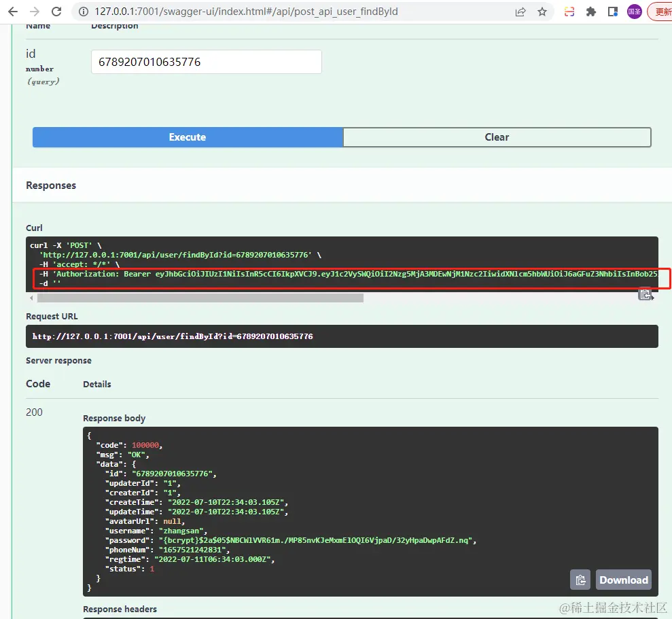The width and height of the screenshot is (672, 619).
Task: Toggle the browser side panel icon
Action: [613, 12]
